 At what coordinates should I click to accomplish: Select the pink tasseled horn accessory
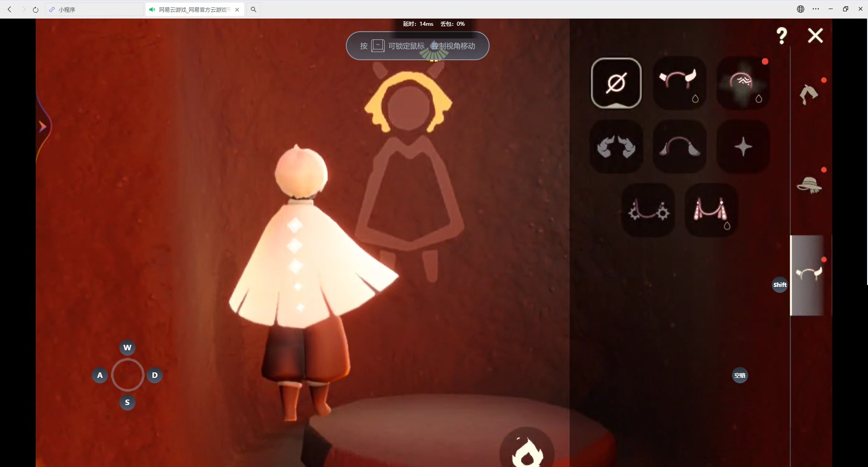(x=712, y=210)
